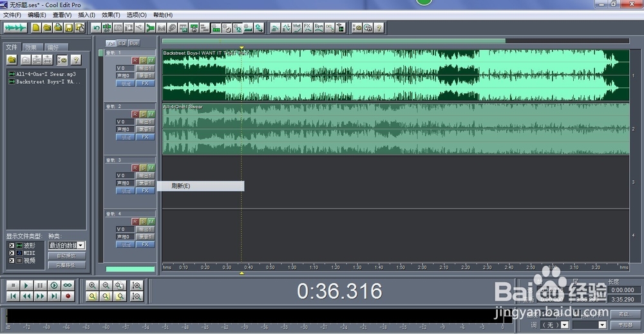Open the 文件(F) menu
The width and height of the screenshot is (644, 334).
point(12,15)
